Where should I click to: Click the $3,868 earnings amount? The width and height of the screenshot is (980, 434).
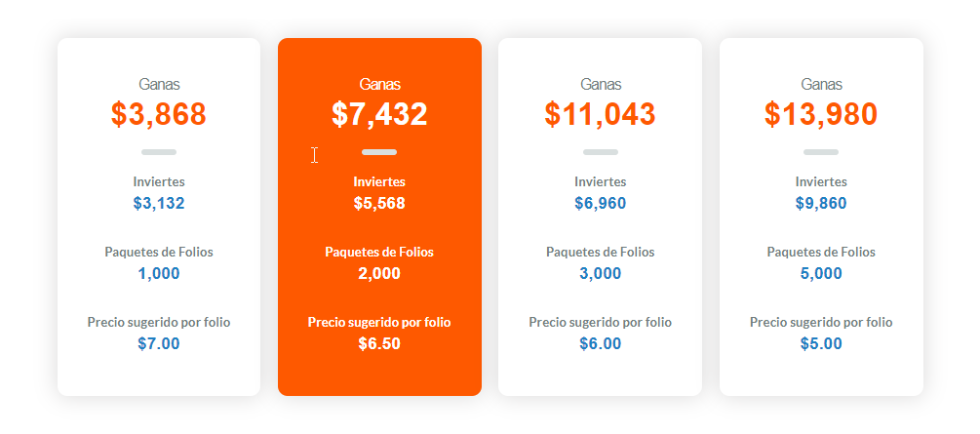[x=159, y=114]
